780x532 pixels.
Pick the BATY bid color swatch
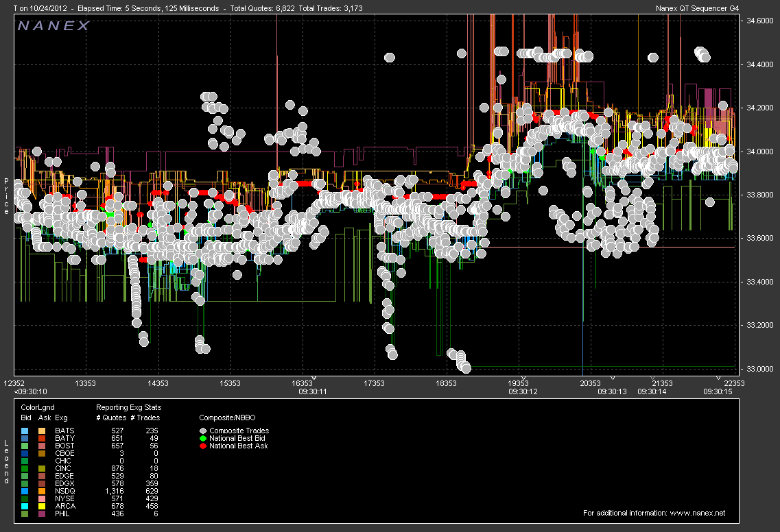point(25,439)
